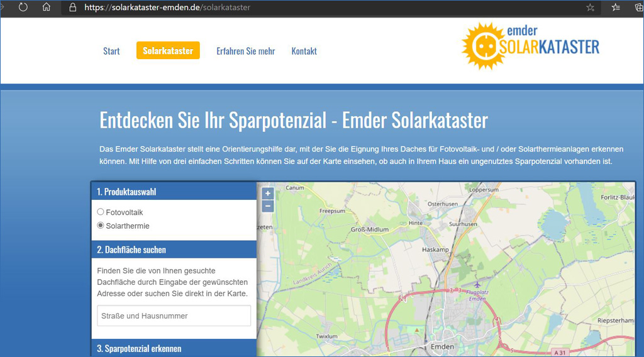Go to the Kontakt page link
The image size is (644, 357).
[304, 51]
